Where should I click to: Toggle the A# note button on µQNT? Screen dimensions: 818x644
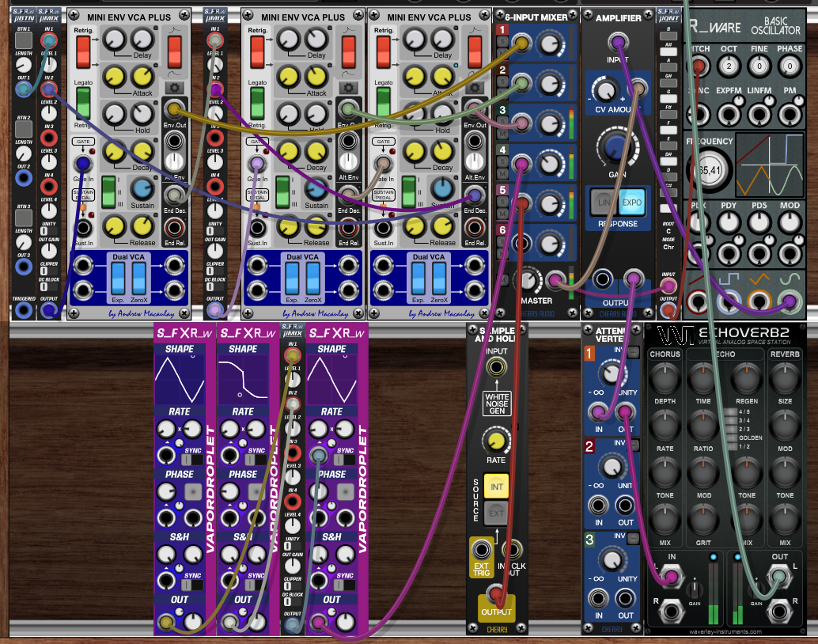[668, 51]
